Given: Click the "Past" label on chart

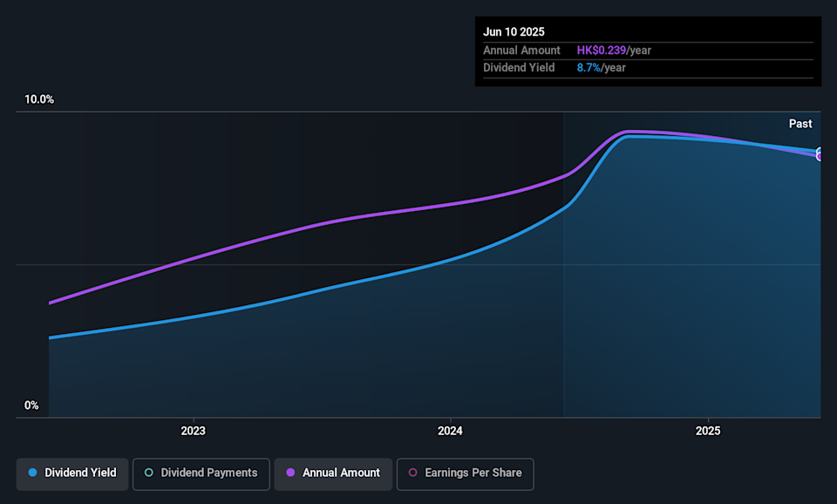Looking at the screenshot, I should [x=800, y=124].
